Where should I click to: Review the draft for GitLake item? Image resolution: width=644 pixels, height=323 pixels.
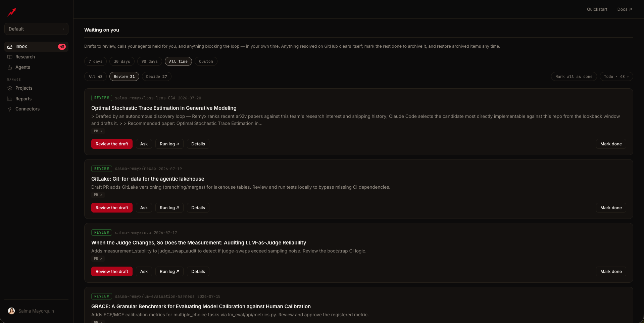[112, 208]
